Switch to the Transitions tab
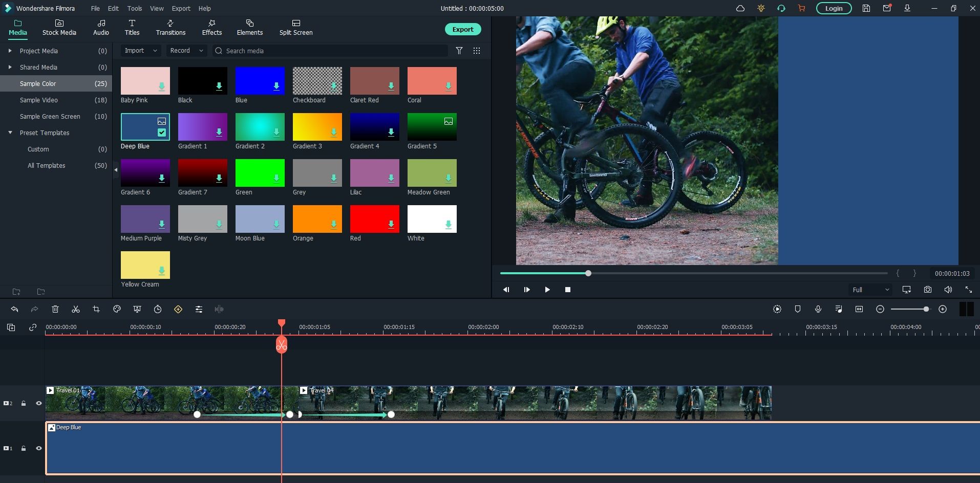980x483 pixels. pyautogui.click(x=171, y=28)
